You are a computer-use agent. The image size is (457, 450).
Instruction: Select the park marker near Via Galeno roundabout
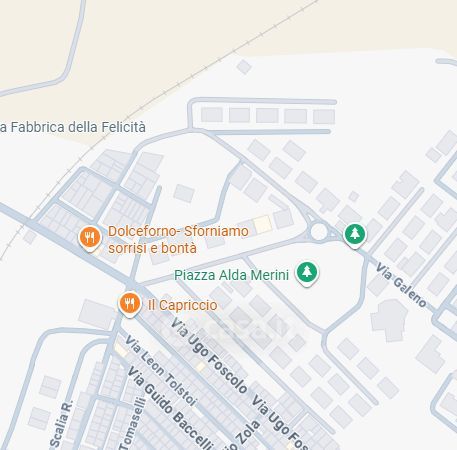tap(355, 235)
